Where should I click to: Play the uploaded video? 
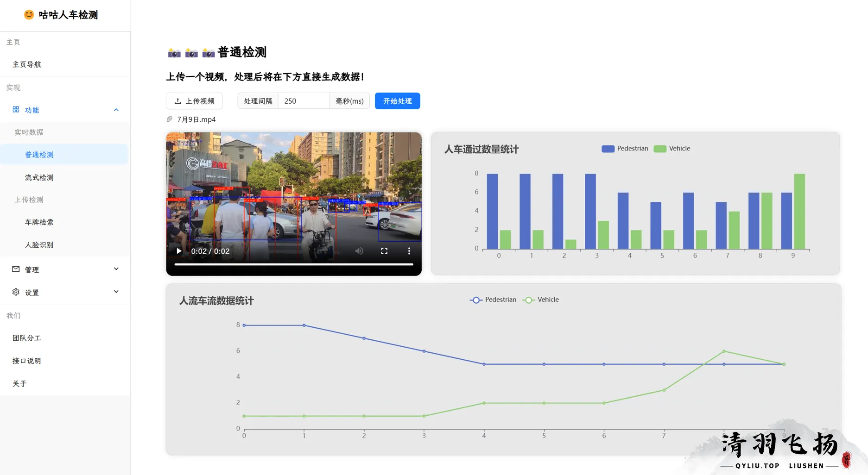pyautogui.click(x=179, y=251)
